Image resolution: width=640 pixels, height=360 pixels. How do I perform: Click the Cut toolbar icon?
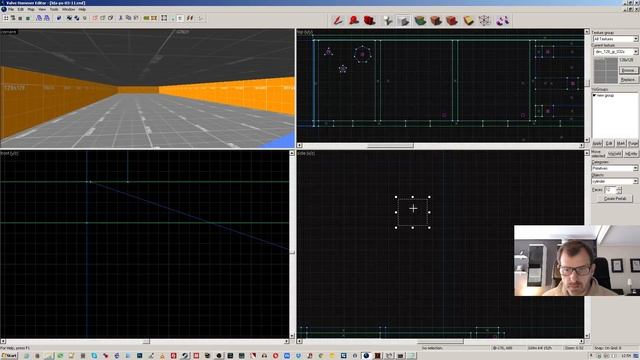[121, 18]
